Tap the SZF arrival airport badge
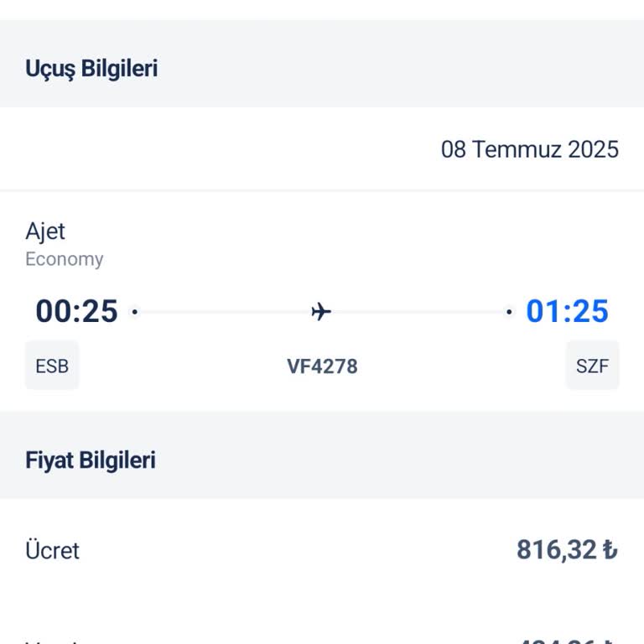The width and height of the screenshot is (644, 644). [592, 366]
